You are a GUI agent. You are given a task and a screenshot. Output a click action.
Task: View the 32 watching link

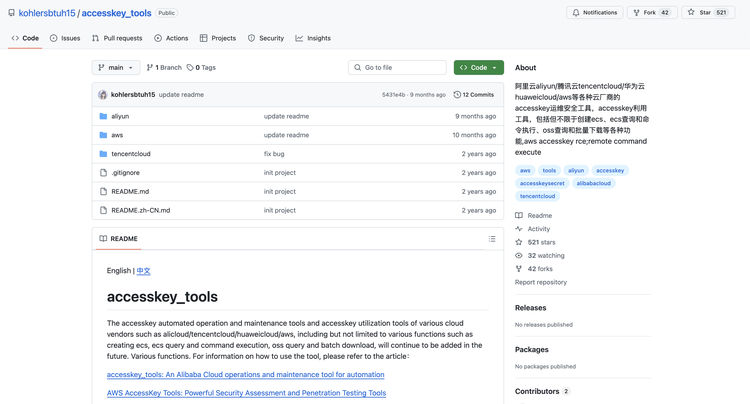(540, 256)
